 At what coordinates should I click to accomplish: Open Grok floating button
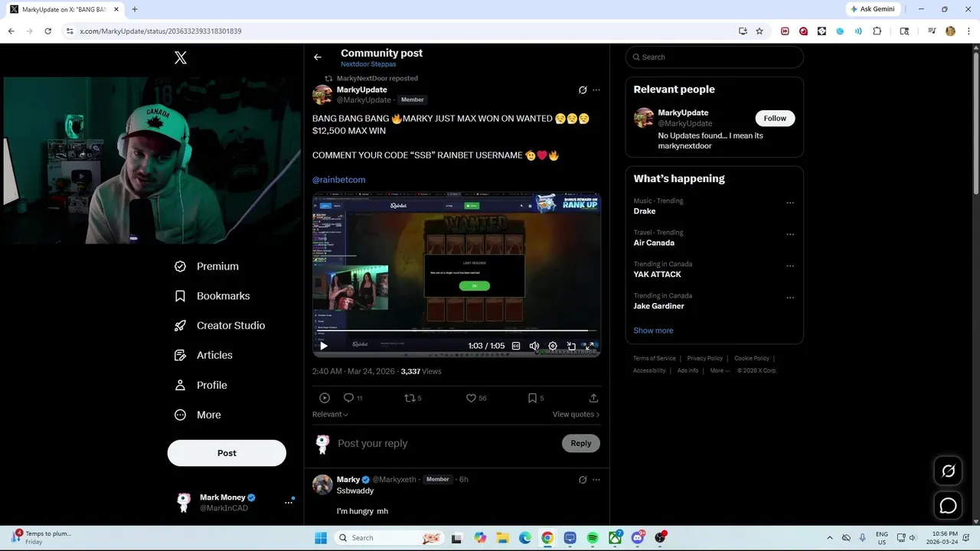tap(948, 471)
